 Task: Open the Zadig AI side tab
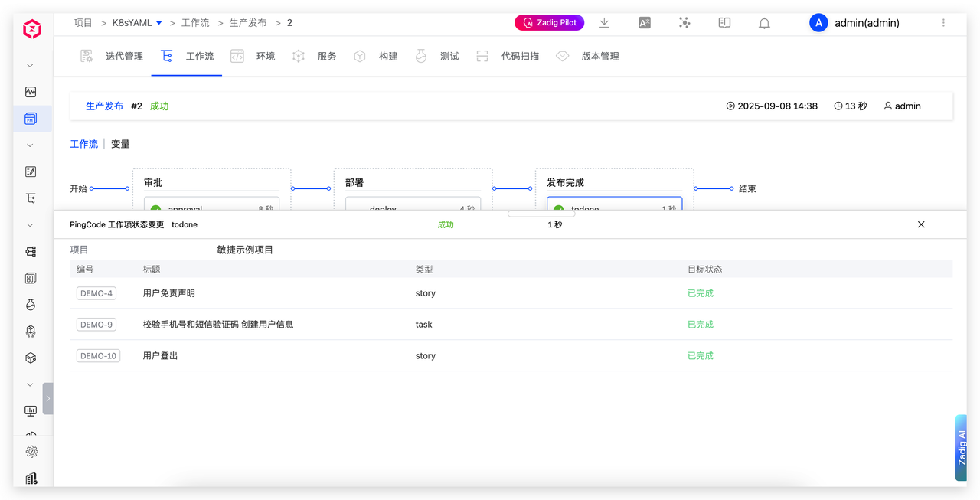(x=962, y=448)
